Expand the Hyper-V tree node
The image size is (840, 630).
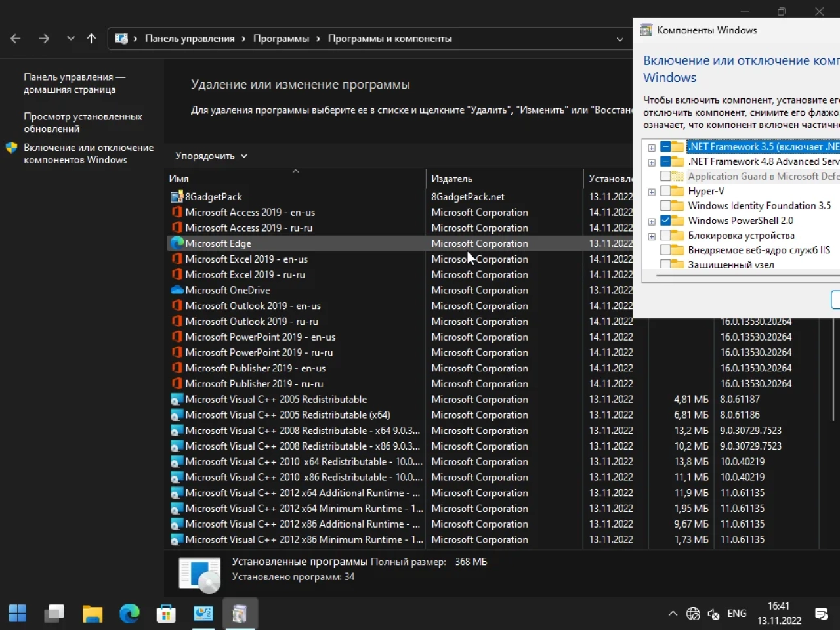tap(652, 192)
